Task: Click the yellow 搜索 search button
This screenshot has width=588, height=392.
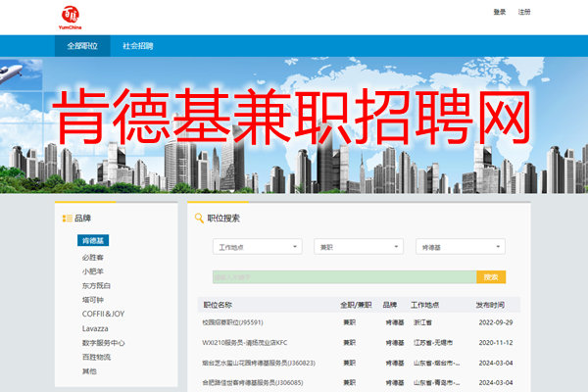Action: pyautogui.click(x=491, y=277)
